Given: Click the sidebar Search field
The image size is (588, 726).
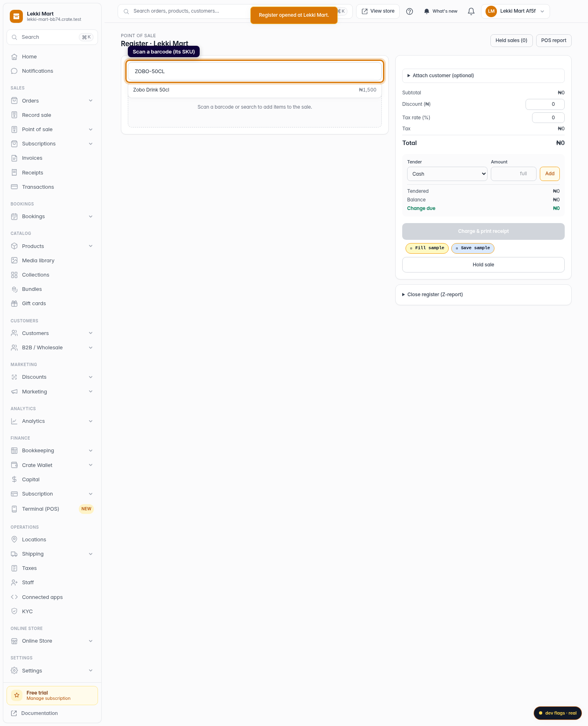Looking at the screenshot, I should [52, 37].
